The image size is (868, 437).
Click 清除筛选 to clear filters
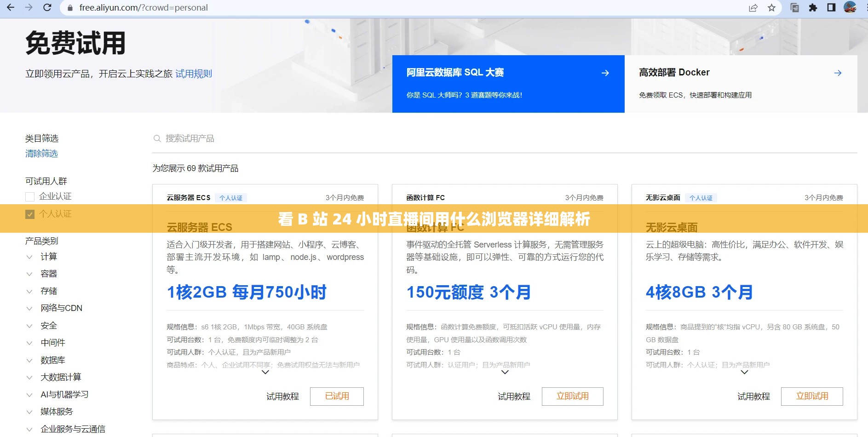coord(41,154)
